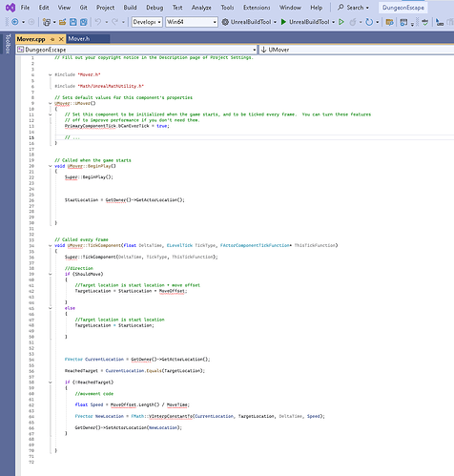Screen dimensions: 454x476
Task: Open the DungeonEscape scope dropdown
Action: click(x=136, y=50)
